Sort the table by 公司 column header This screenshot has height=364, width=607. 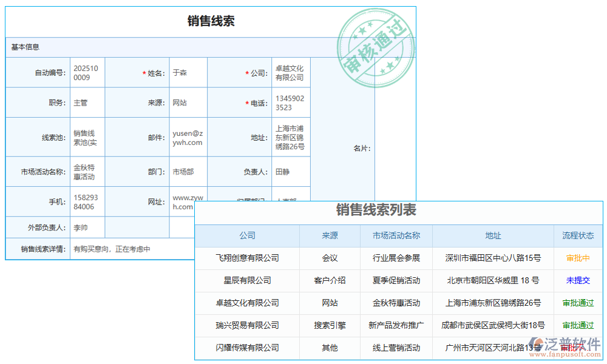(246, 236)
